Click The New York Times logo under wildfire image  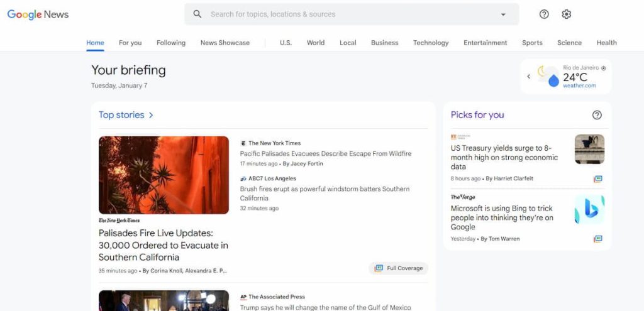point(119,221)
